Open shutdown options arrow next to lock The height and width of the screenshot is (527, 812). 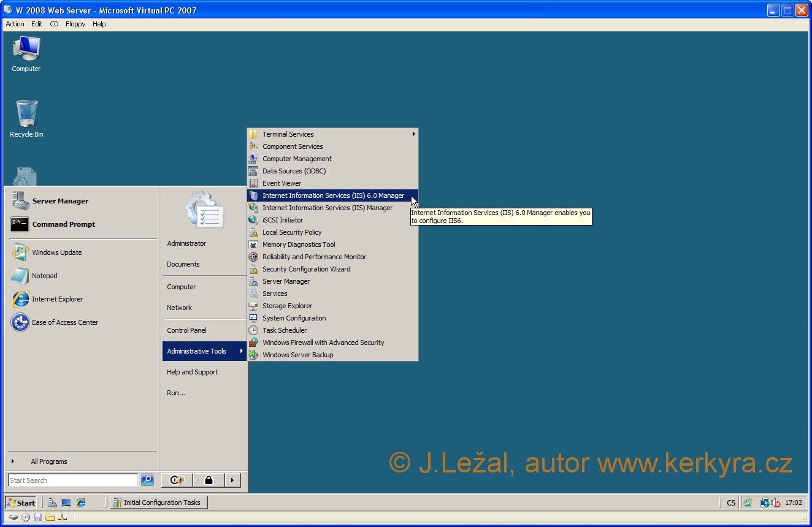[x=232, y=480]
